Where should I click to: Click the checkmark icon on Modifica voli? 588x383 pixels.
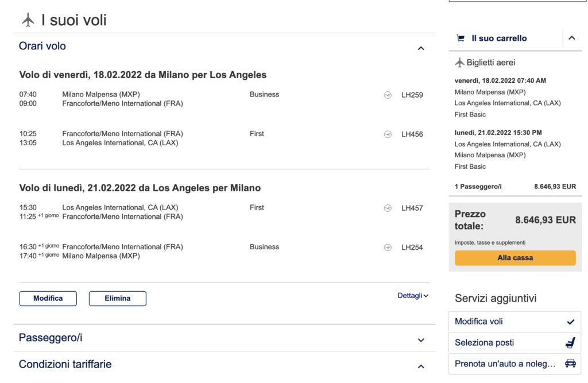[x=571, y=322]
